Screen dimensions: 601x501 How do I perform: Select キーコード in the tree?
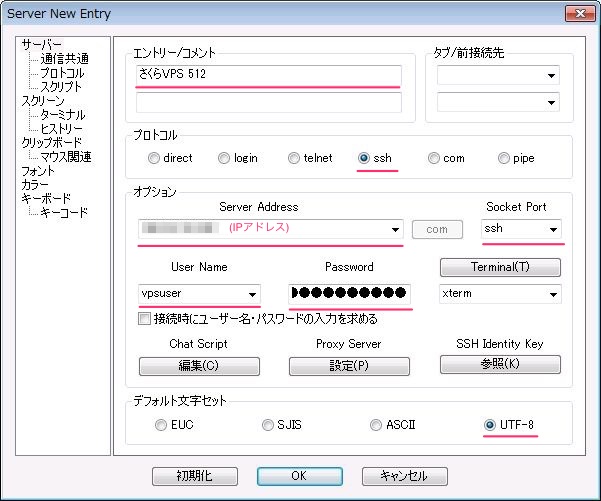coord(64,213)
